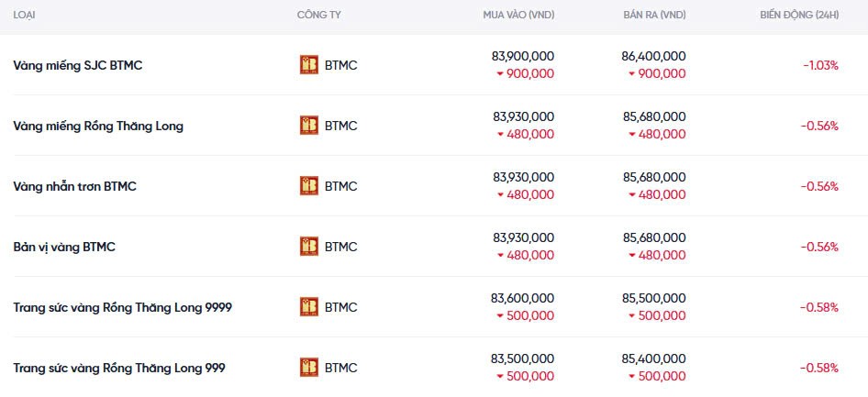This screenshot has height=397, width=868.
Task: Sort by the LOẠI column header
Action: coord(25,16)
